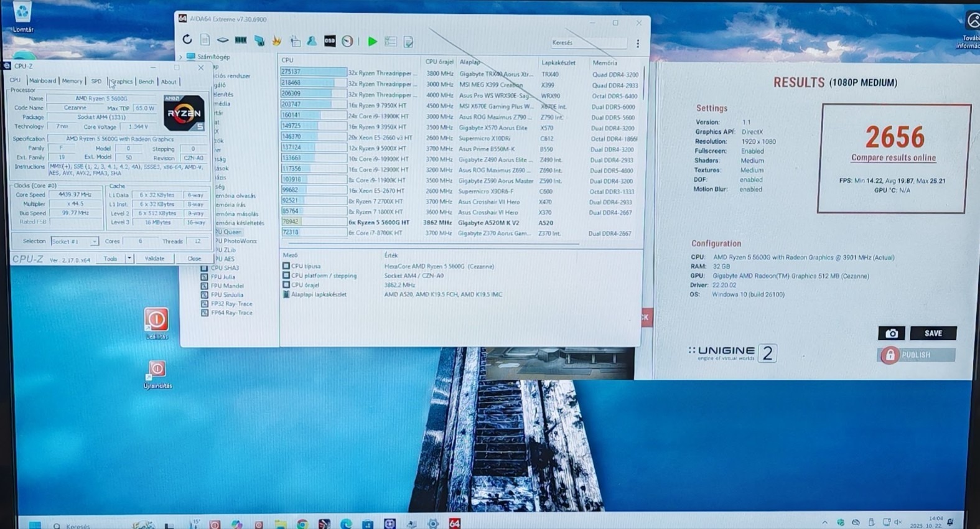Click Compare results online link
The height and width of the screenshot is (529, 980).
click(894, 158)
